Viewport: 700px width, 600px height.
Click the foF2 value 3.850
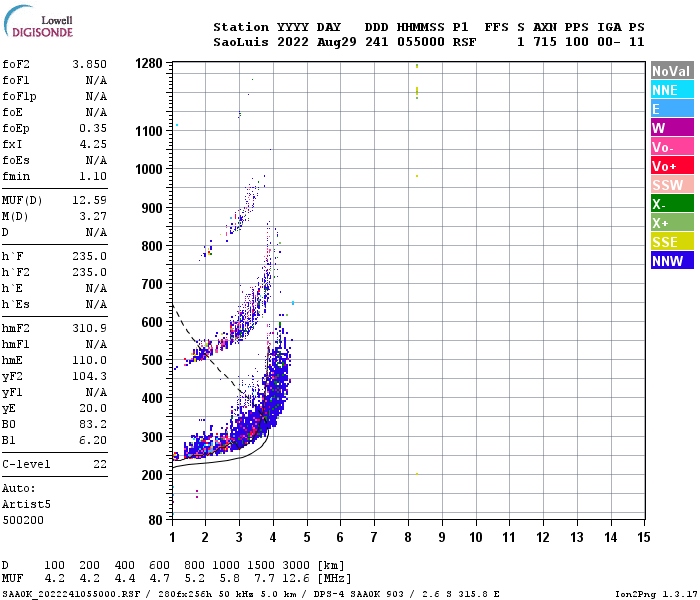click(89, 64)
